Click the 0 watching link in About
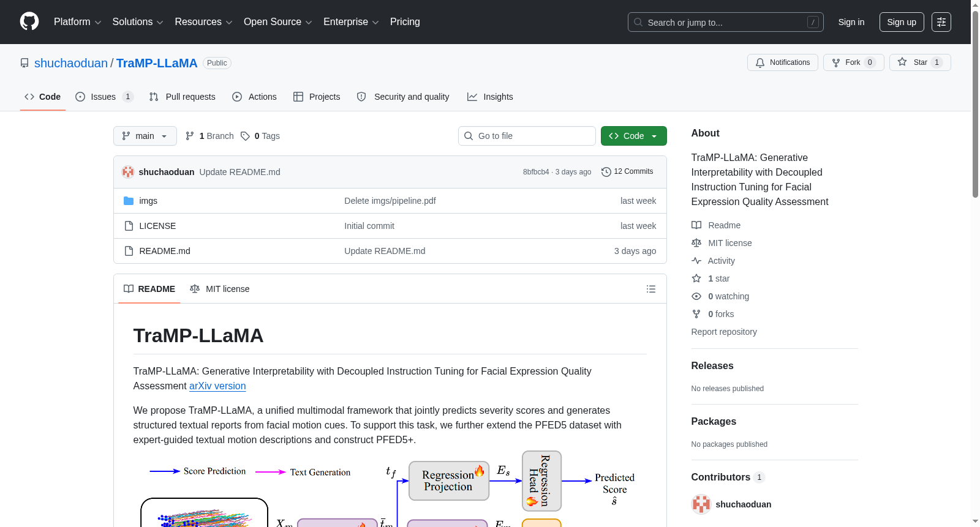980x527 pixels. point(728,296)
